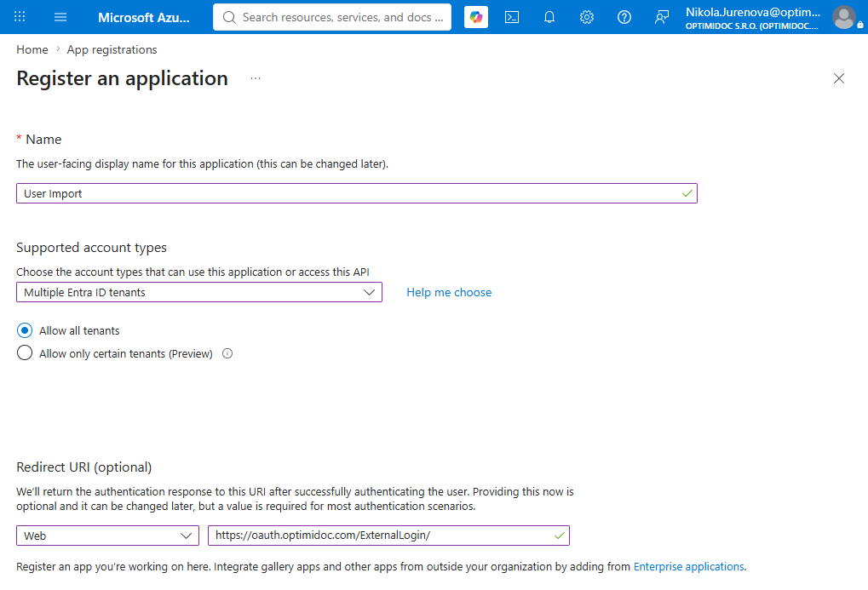Open the portal hamburger menu
The image size is (868, 590).
tap(60, 17)
